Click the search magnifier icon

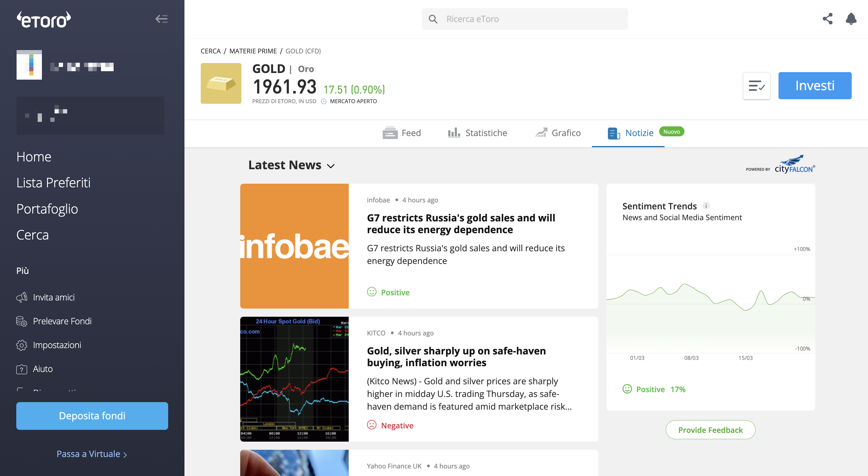click(433, 19)
